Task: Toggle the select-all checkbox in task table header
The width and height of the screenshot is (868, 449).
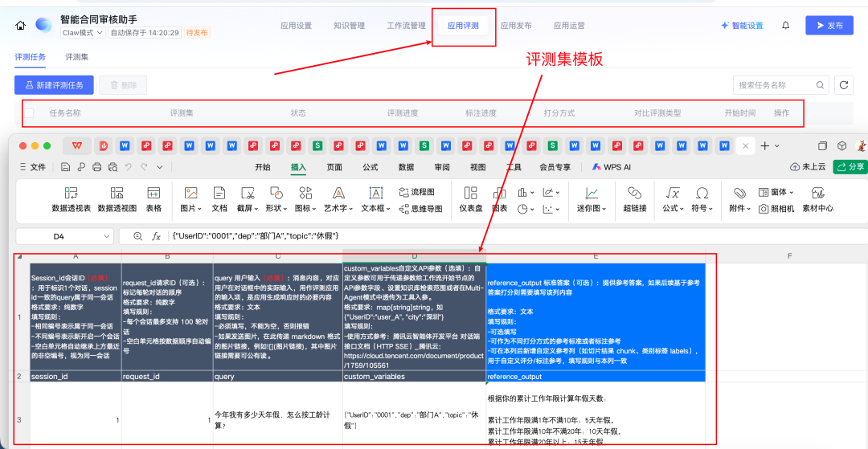Action: pyautogui.click(x=29, y=113)
